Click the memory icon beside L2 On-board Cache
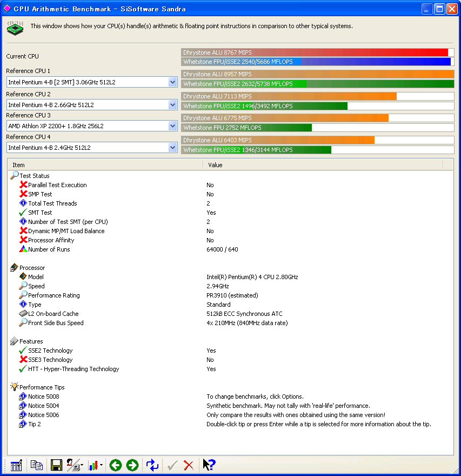Screen dimensions: 461x476 pyautogui.click(x=23, y=313)
